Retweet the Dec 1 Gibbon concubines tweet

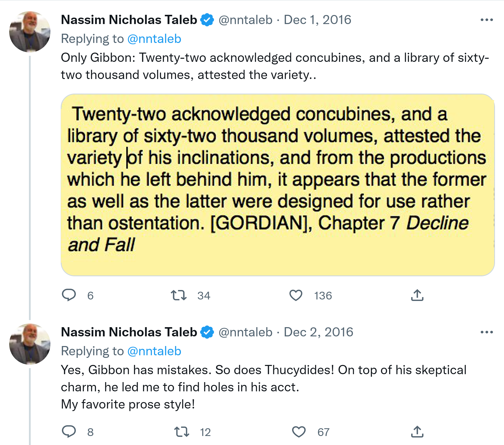click(x=179, y=295)
